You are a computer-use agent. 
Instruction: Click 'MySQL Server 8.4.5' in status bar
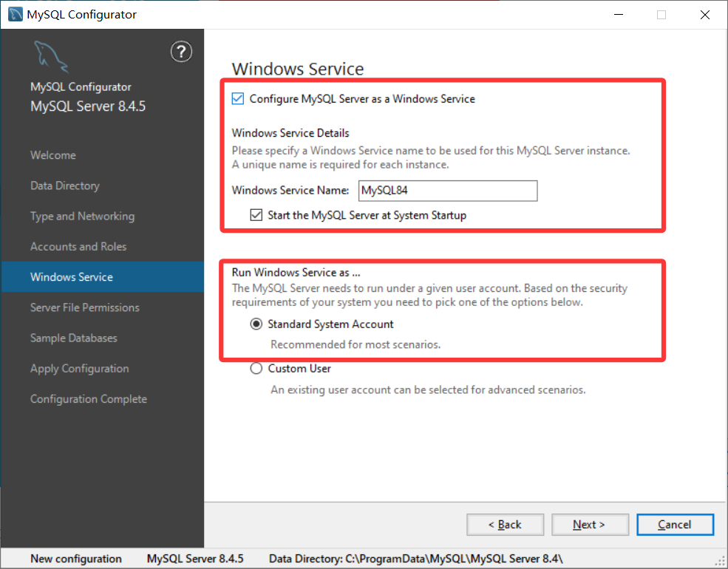point(195,559)
